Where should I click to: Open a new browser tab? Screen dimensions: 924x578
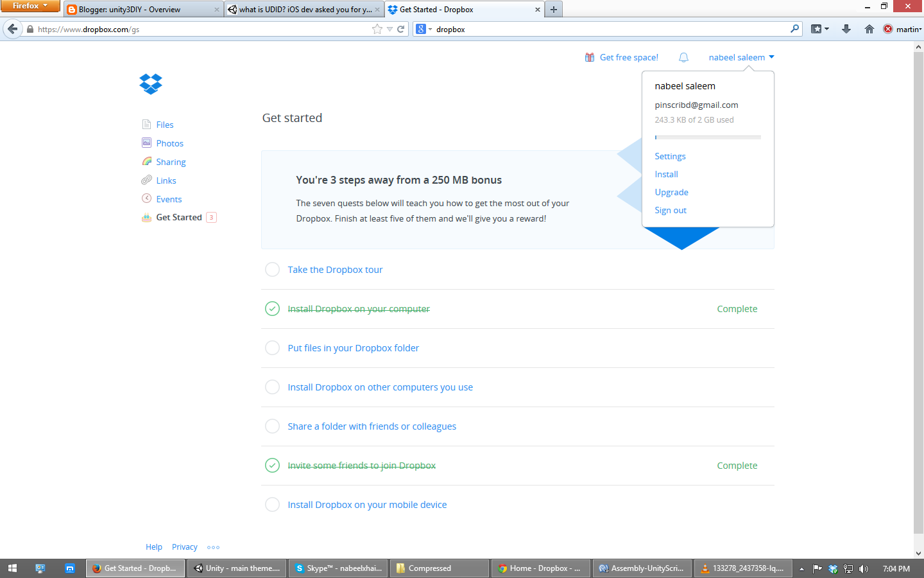pos(554,10)
